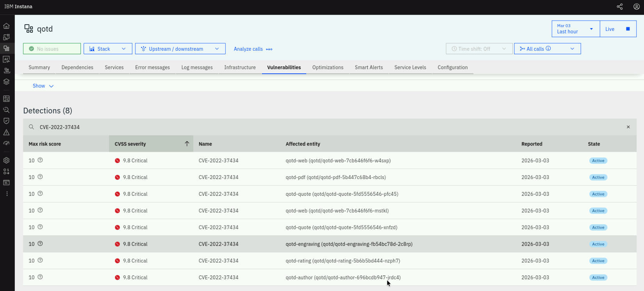Screen dimensions: 644x291
Task: Expand the Show filter chevron
Action: pos(51,86)
